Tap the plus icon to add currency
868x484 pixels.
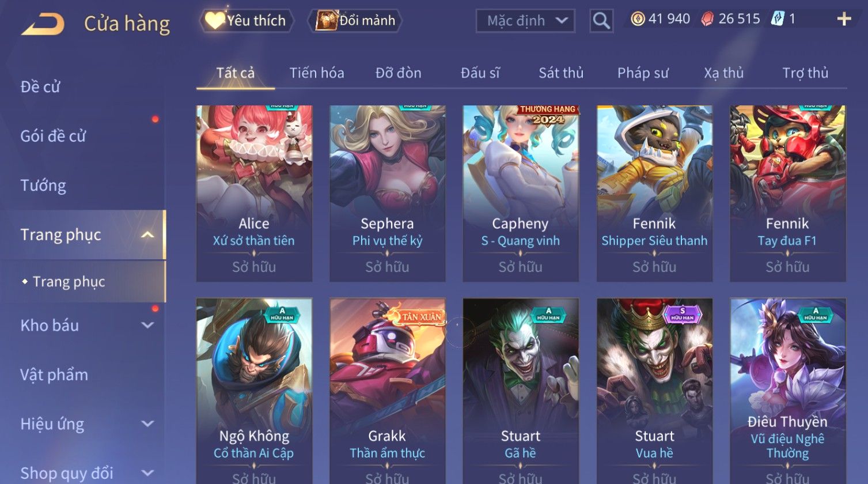844,20
